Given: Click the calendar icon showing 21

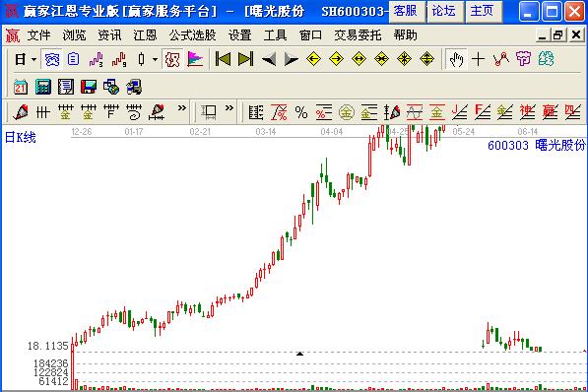Looking at the screenshot, I should (21, 87).
